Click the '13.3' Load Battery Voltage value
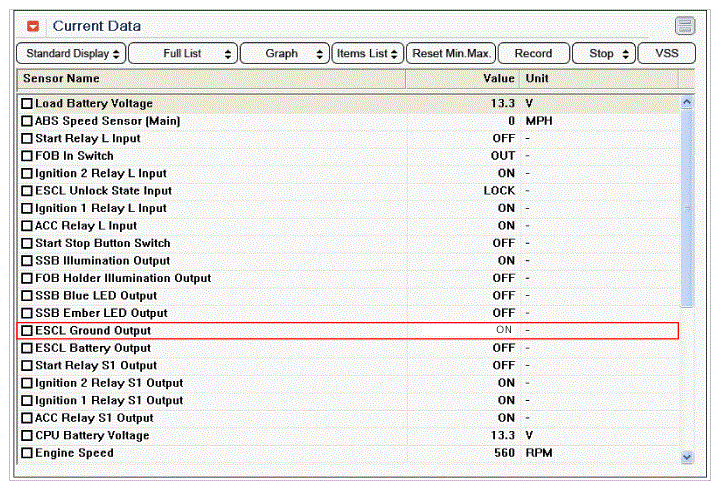Viewport: 720px width, 490px height. pos(503,103)
